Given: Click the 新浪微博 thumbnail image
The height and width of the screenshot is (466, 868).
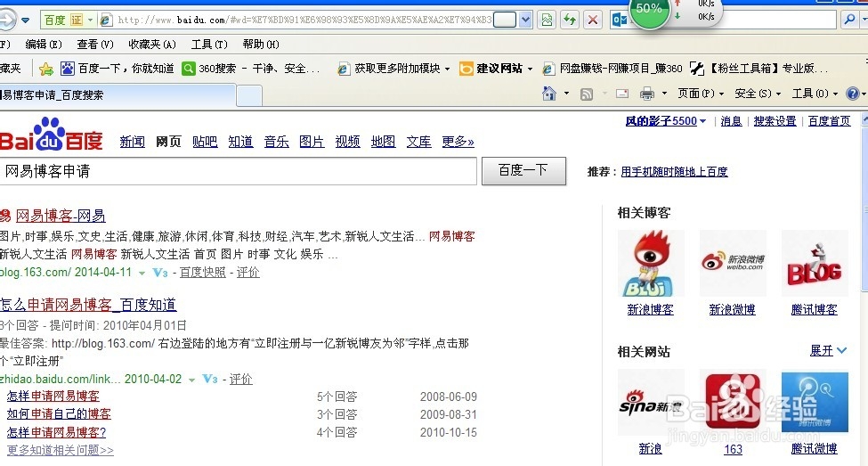Looking at the screenshot, I should (733, 263).
